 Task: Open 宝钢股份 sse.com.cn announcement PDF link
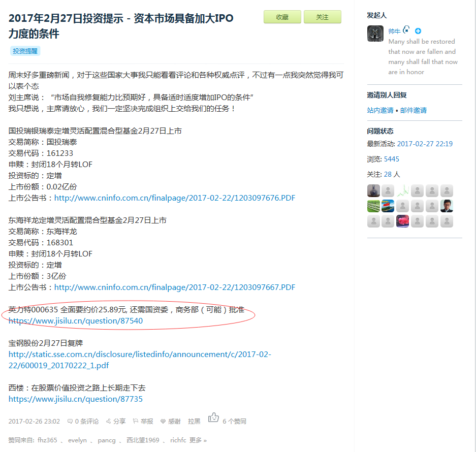tap(140, 360)
